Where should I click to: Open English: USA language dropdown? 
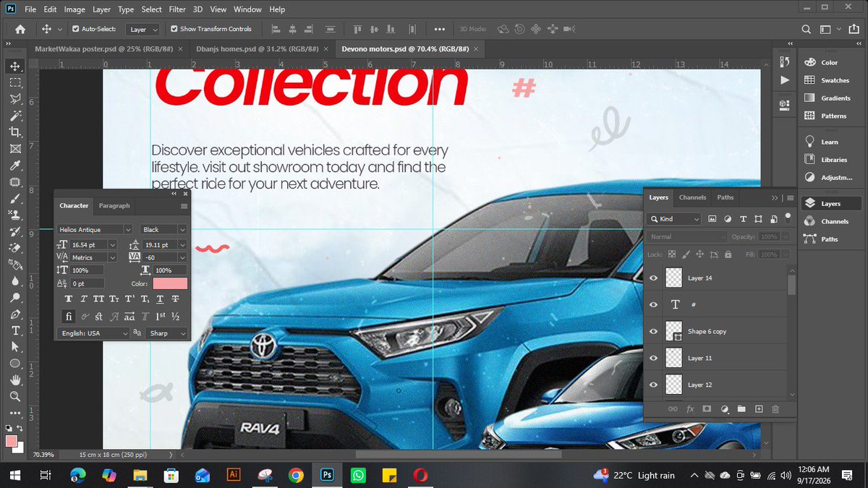point(93,333)
